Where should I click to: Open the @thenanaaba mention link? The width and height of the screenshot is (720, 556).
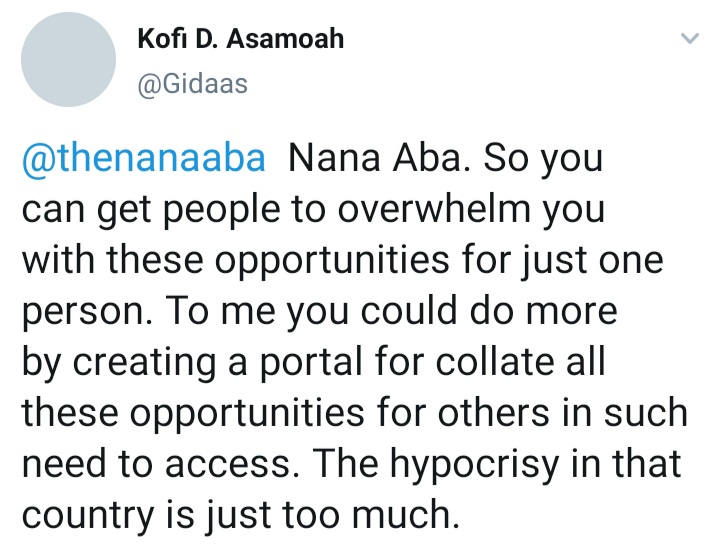[x=144, y=158]
